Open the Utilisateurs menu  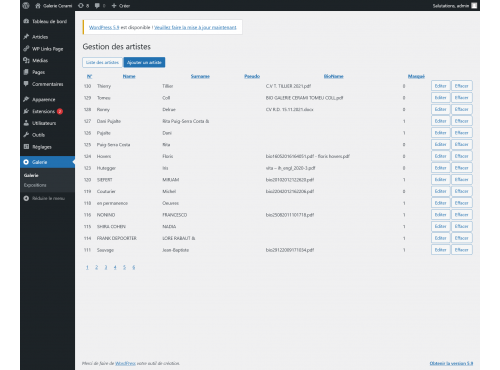[40, 123]
